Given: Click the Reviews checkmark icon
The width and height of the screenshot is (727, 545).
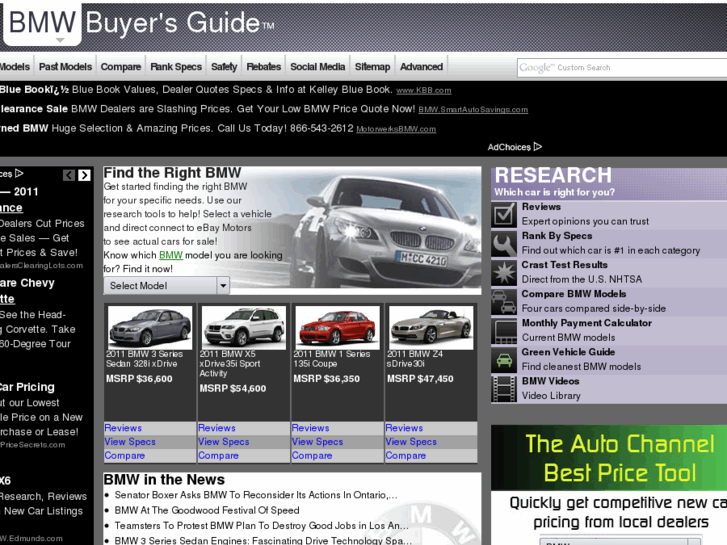Looking at the screenshot, I should (x=504, y=214).
